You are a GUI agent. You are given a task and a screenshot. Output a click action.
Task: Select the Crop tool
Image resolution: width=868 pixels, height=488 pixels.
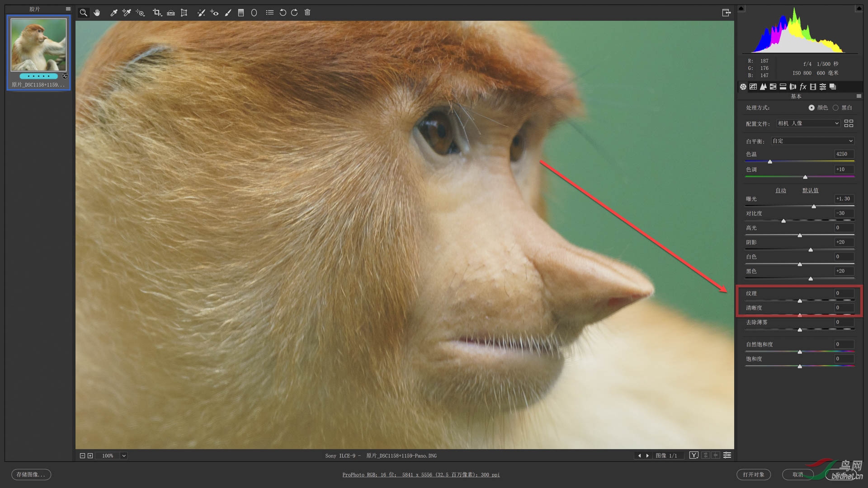click(156, 13)
